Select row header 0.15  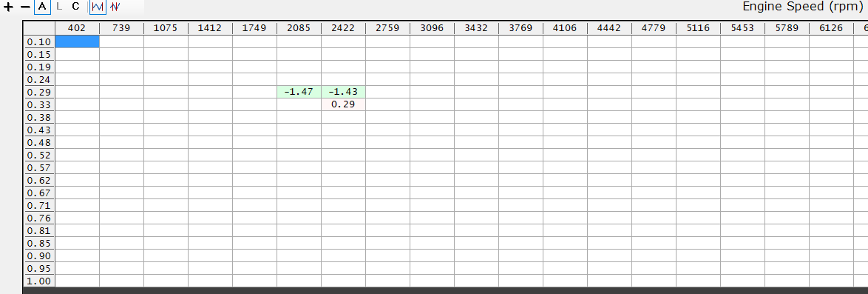click(x=39, y=54)
